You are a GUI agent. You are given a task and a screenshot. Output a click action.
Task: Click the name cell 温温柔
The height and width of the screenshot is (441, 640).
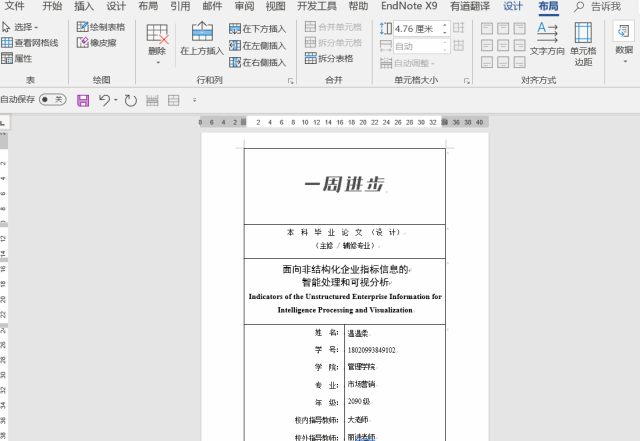(358, 334)
